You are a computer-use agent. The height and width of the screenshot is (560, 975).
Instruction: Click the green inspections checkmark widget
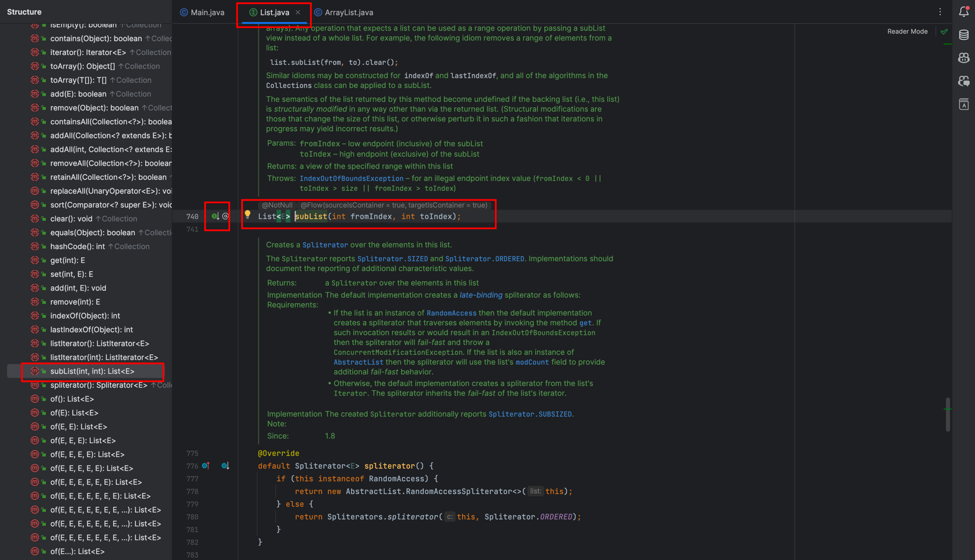coord(944,32)
